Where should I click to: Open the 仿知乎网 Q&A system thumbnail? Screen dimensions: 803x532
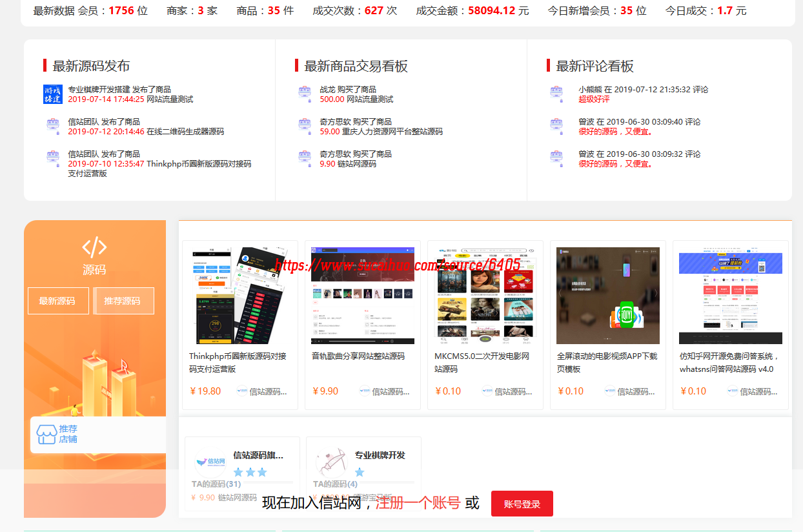(731, 296)
